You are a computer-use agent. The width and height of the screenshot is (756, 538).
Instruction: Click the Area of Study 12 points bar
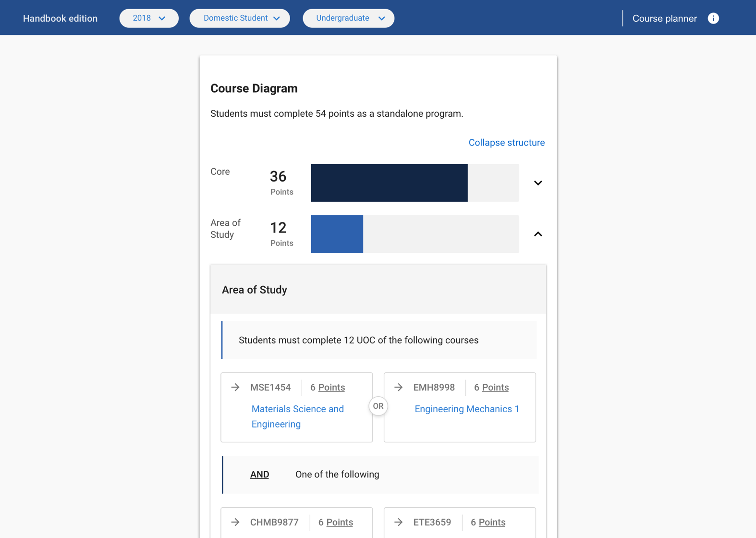pos(415,234)
